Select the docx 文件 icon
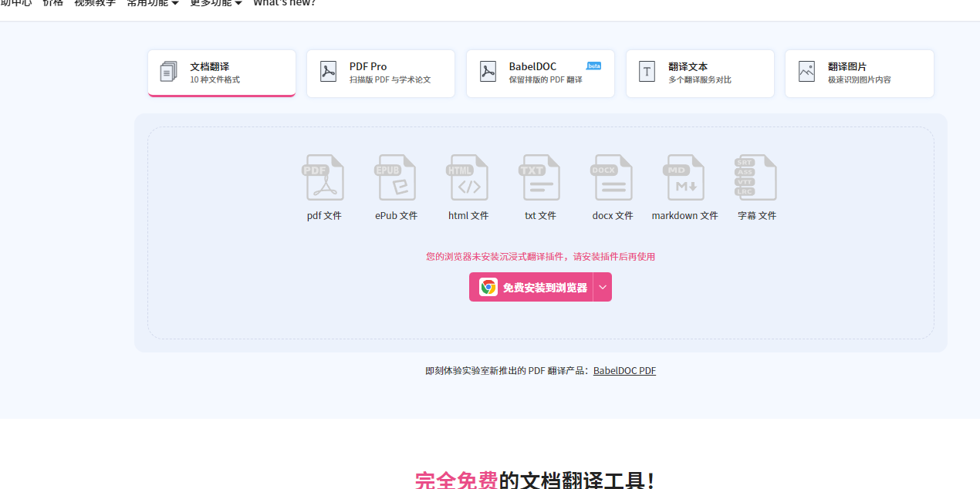 [612, 177]
